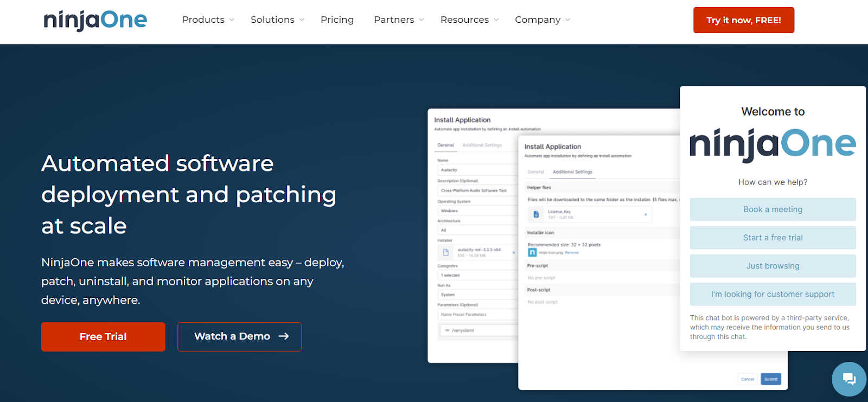
Task: Click the No pre-script text
Action: pyautogui.click(x=541, y=278)
